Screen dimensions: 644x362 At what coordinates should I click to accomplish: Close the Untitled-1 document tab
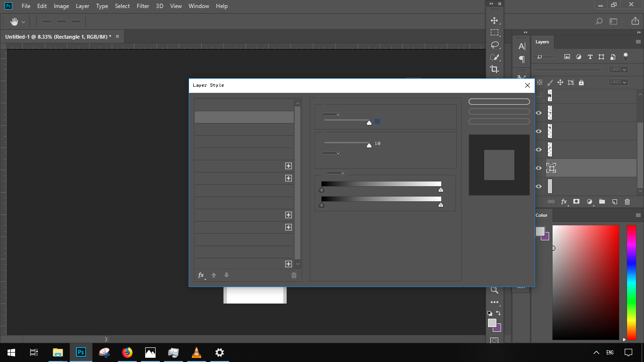pyautogui.click(x=117, y=36)
